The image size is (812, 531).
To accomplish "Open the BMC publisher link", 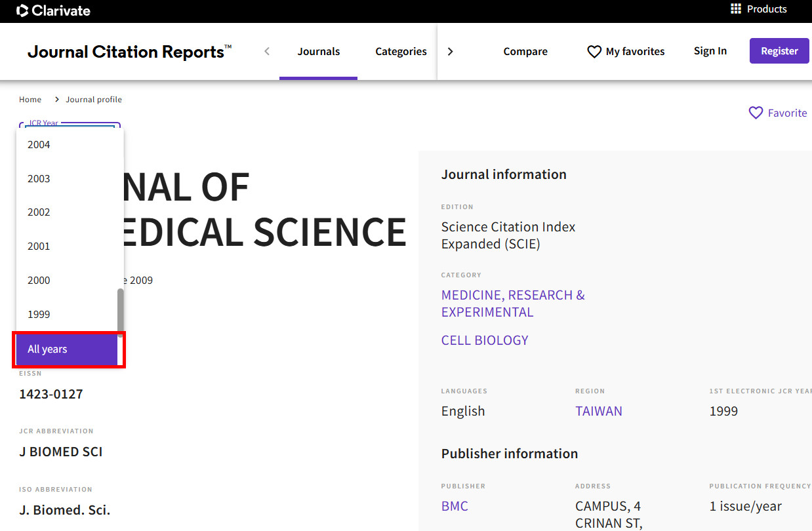I will (455, 506).
